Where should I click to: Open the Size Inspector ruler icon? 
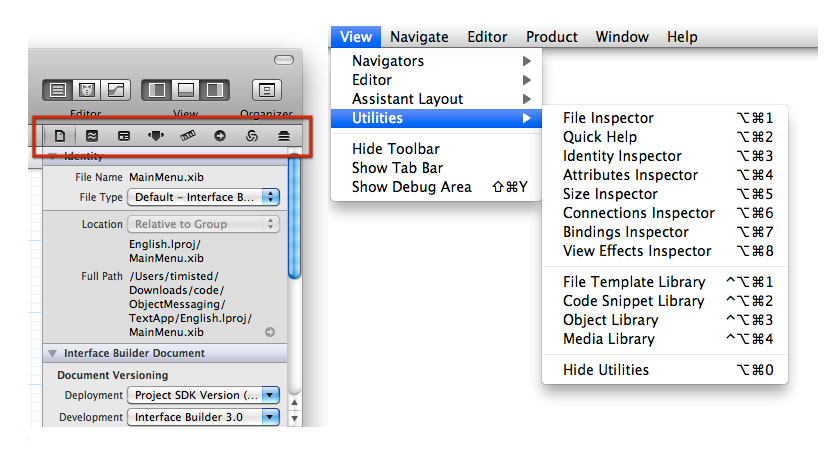point(188,135)
